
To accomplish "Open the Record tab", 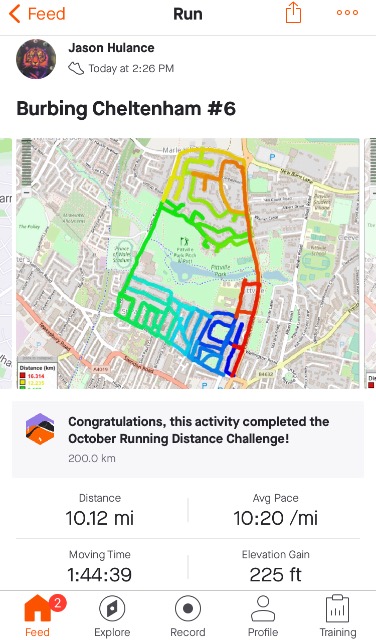I will [x=188, y=616].
